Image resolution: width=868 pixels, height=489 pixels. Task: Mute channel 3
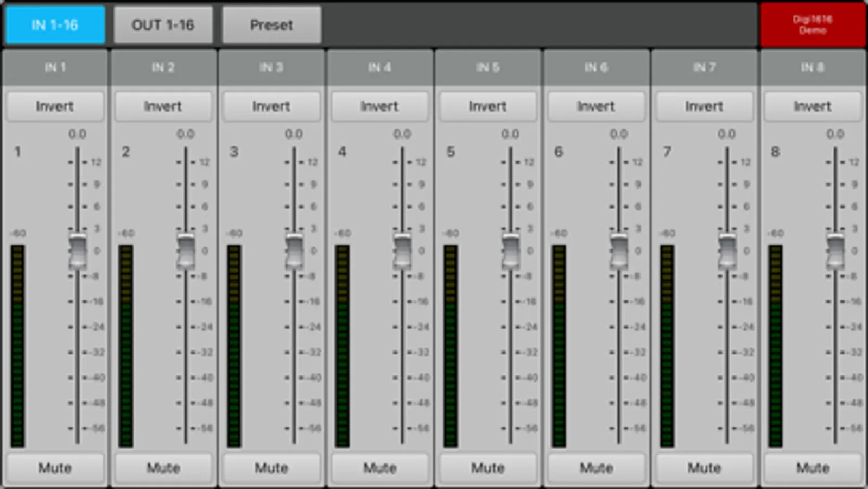coord(271,468)
